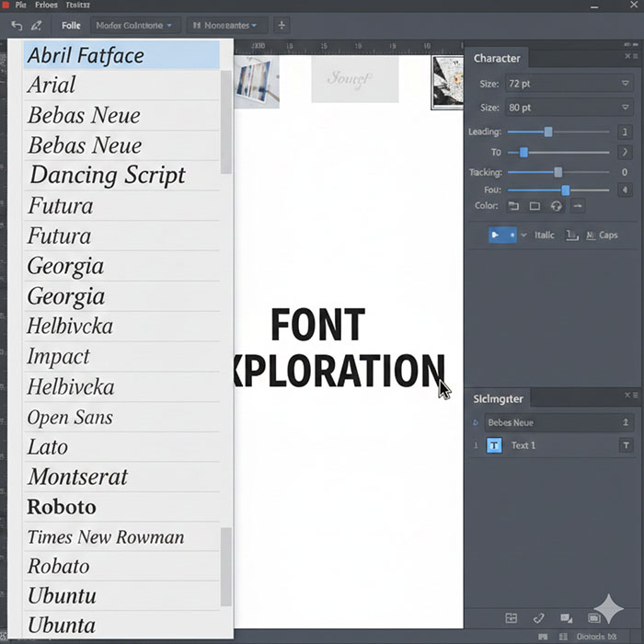Click the Fou value box showing 4

[x=625, y=190]
